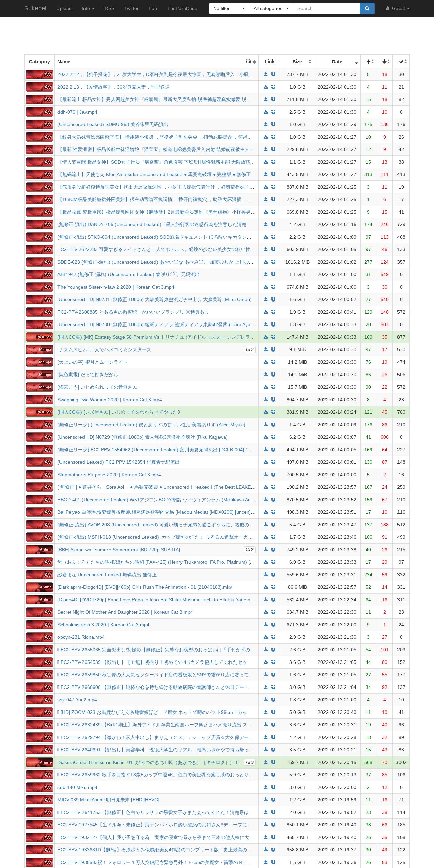434x868 pixels.
Task: Sort by seeders up-arrow column
Action: tap(369, 62)
